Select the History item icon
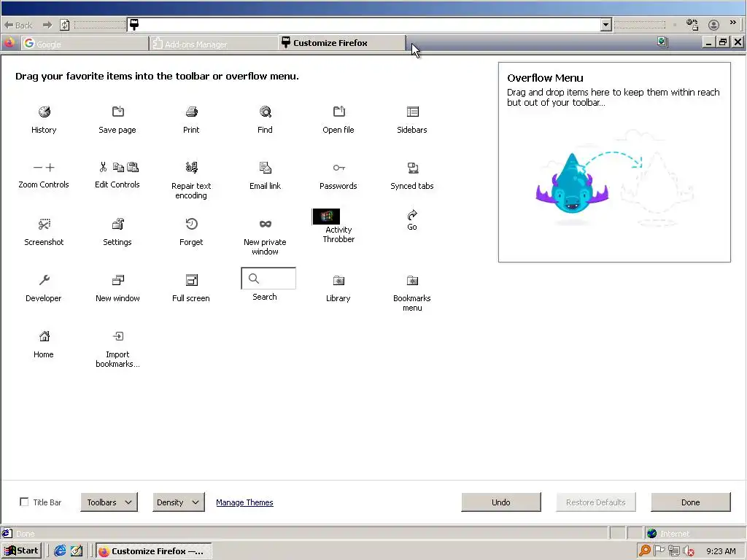 44,112
